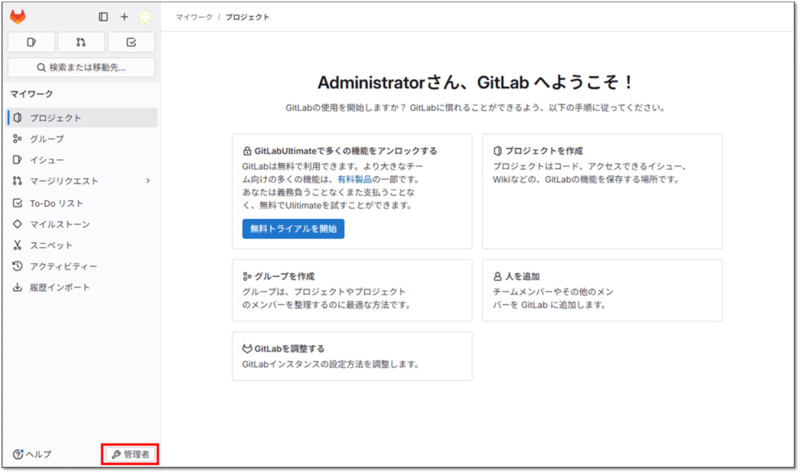Click マイワーク breadcrumb link
Screen dimensions: 800x473
point(194,17)
